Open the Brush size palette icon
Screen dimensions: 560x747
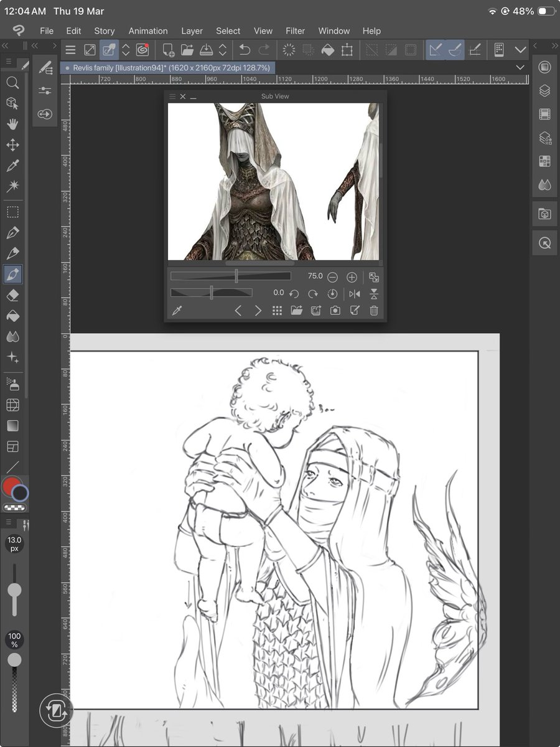45,114
